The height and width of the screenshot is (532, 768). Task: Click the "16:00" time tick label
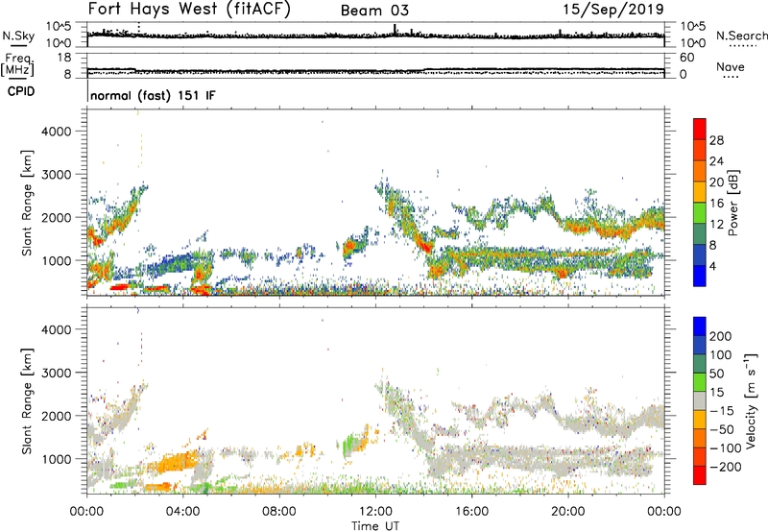471,512
